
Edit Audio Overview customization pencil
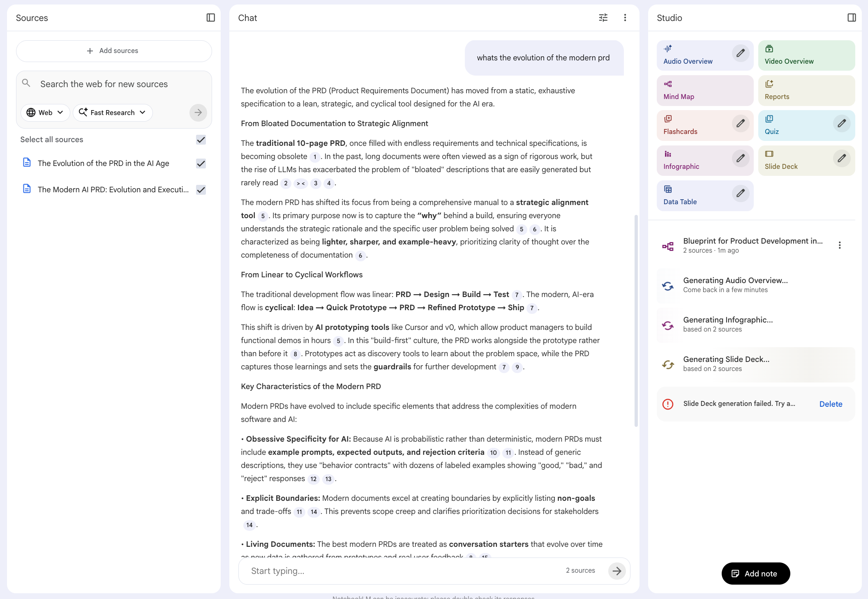tap(740, 53)
